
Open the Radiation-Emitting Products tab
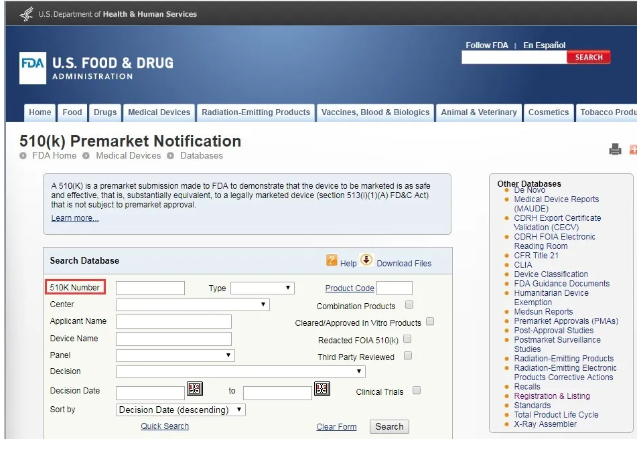255,113
